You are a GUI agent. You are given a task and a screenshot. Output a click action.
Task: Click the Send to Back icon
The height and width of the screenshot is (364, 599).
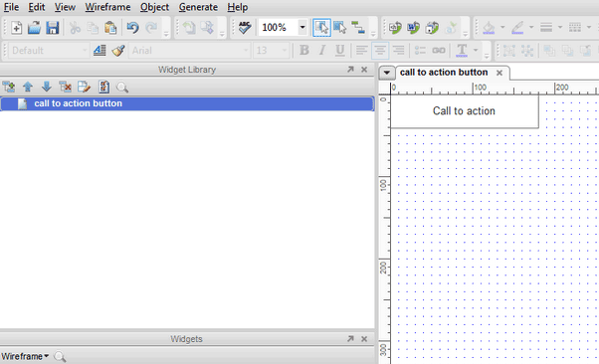coord(567,50)
